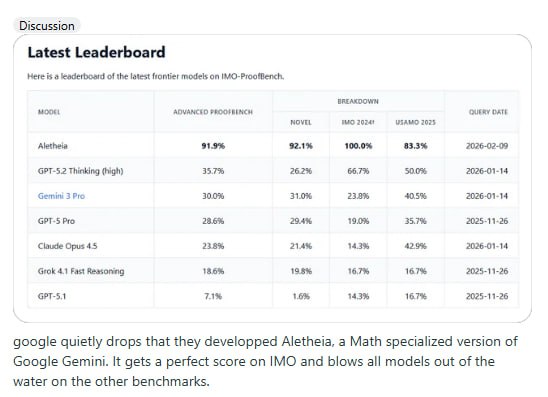Click the post title about Aletheia
Viewport: 548px width, 397px height.
266,361
